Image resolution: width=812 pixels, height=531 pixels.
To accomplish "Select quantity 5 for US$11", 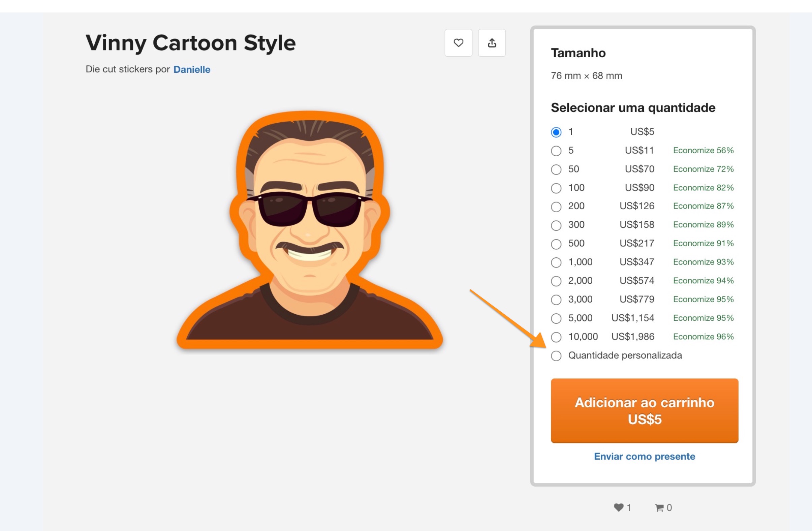I will (556, 151).
